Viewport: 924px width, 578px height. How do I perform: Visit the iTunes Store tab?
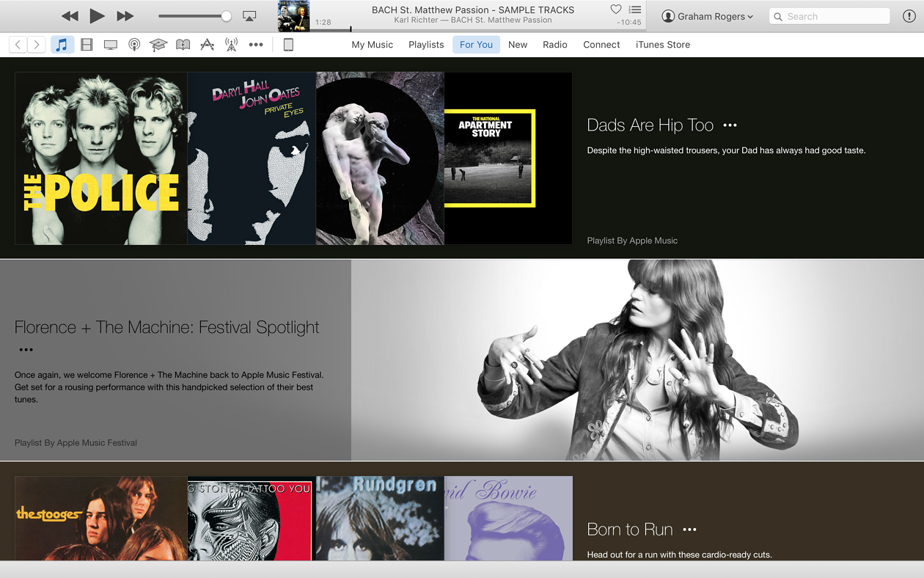[663, 45]
